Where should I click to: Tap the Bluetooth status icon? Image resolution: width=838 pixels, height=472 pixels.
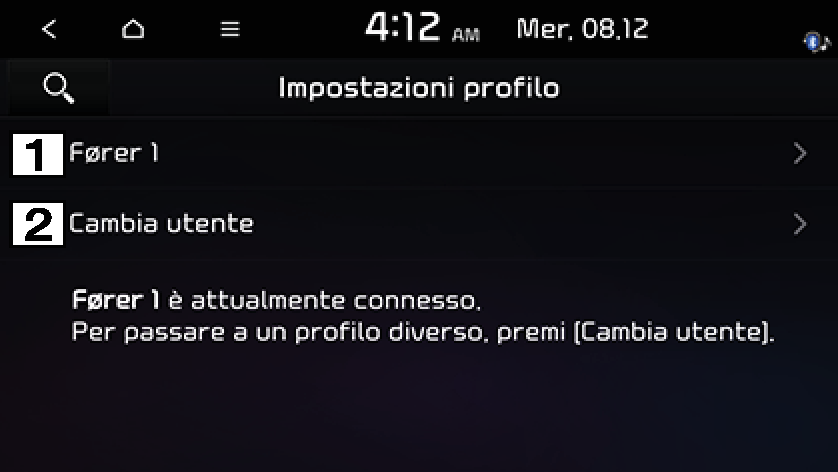(812, 42)
